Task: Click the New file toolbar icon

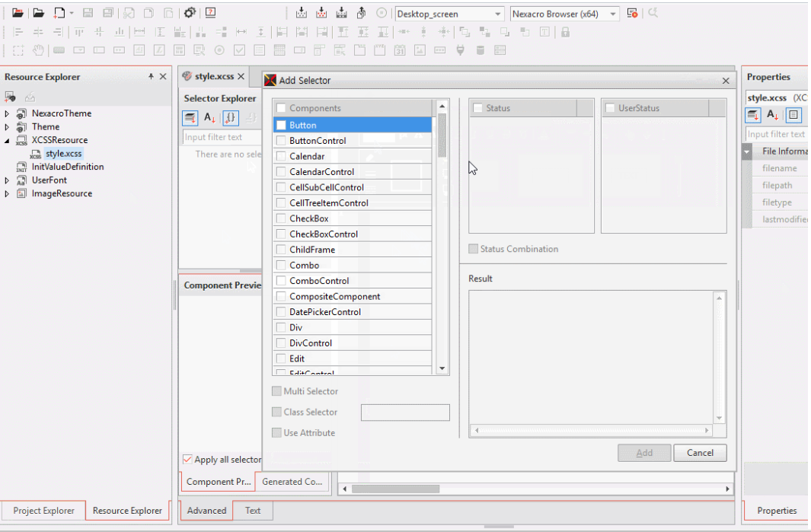Action: [59, 13]
